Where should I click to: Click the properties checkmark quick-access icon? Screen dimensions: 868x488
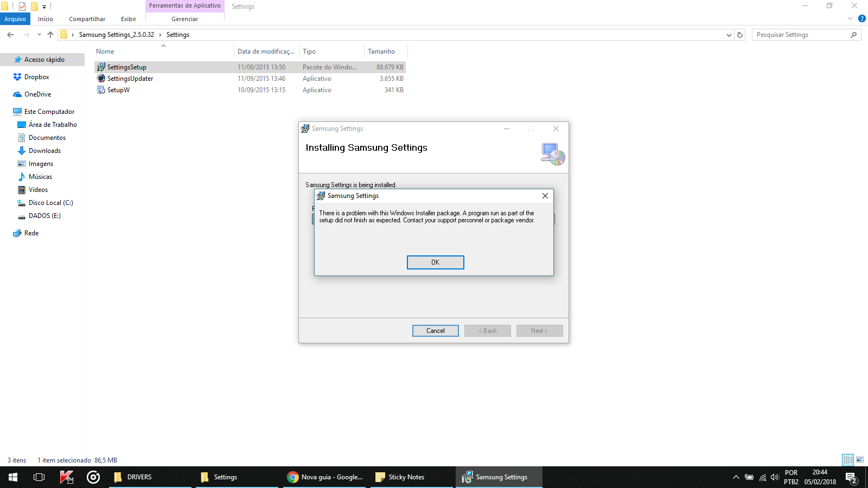pyautogui.click(x=22, y=7)
